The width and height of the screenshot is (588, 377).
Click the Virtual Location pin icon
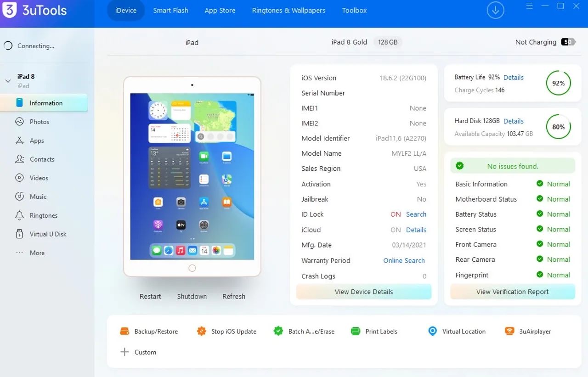[432, 331]
